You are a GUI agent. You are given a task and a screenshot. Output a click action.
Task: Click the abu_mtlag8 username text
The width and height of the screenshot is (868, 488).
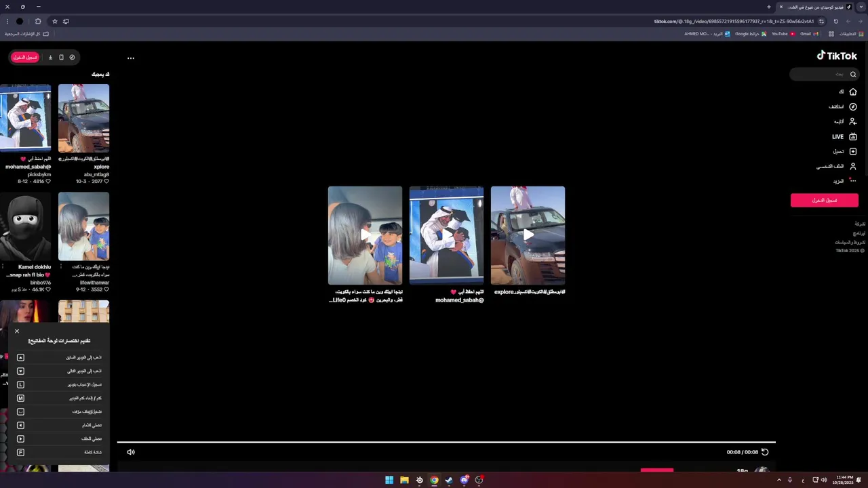click(x=96, y=174)
